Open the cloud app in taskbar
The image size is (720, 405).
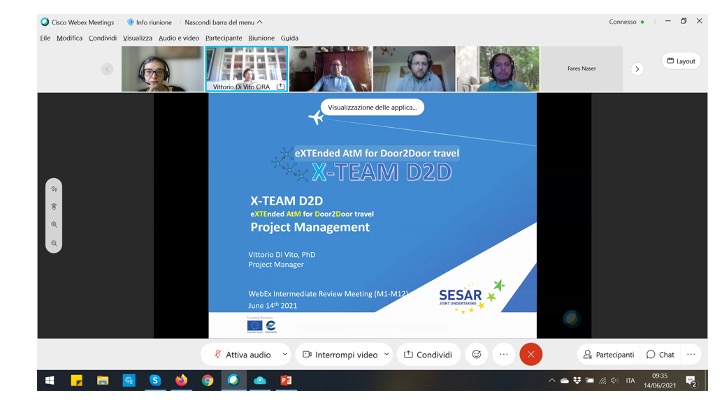pos(260,380)
